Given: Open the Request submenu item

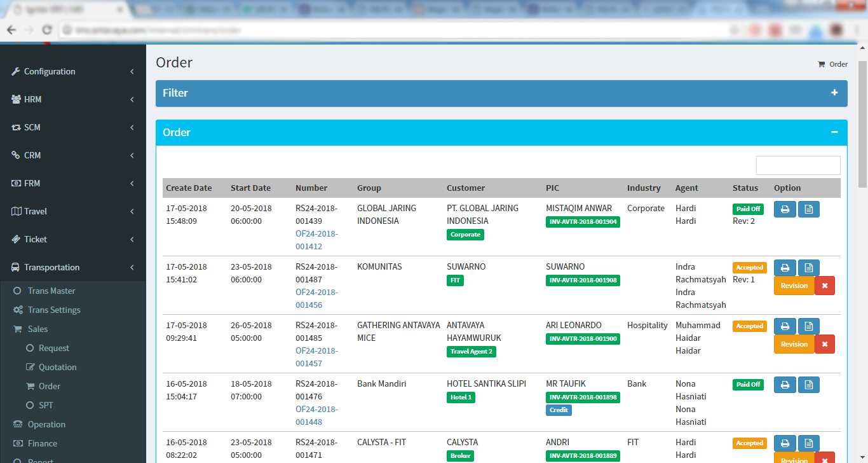Looking at the screenshot, I should [x=54, y=348].
